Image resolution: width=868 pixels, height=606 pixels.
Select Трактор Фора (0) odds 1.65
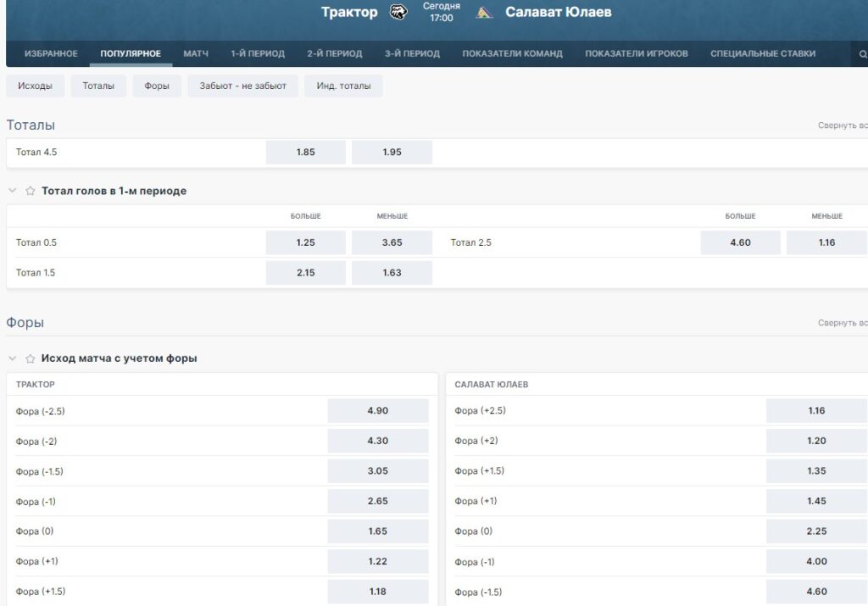pyautogui.click(x=378, y=531)
